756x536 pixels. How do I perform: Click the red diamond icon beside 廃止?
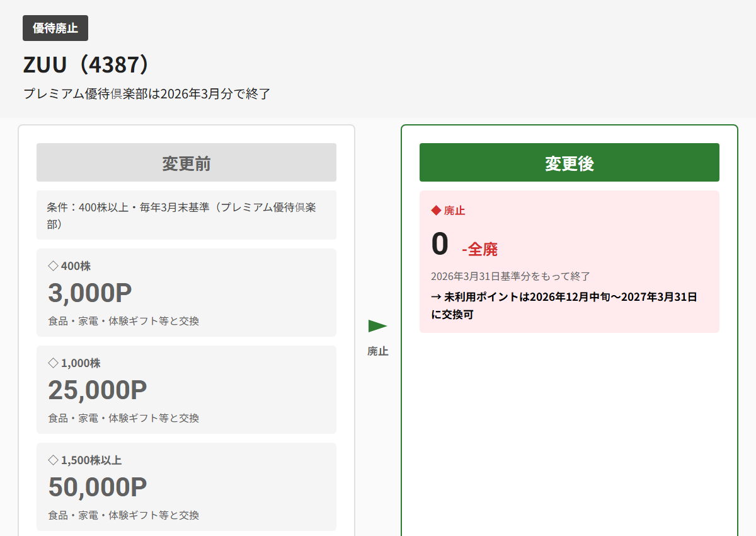click(x=436, y=211)
